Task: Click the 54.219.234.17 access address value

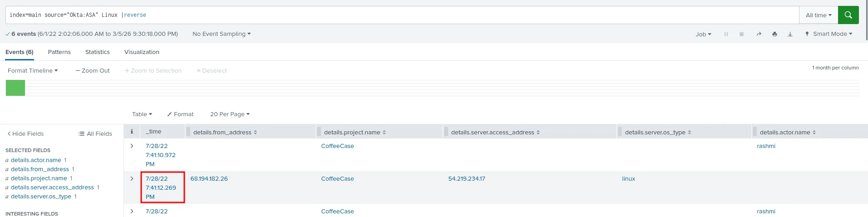Action: click(467, 178)
